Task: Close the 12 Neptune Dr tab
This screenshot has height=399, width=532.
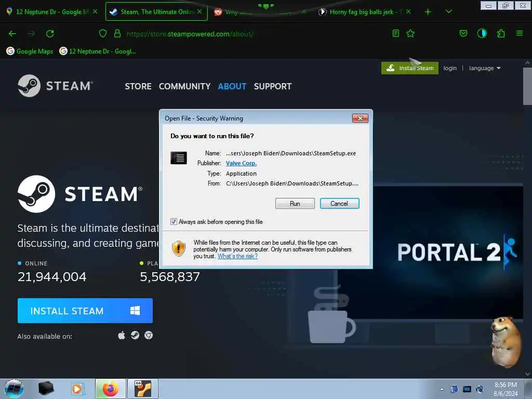Action: (96, 11)
